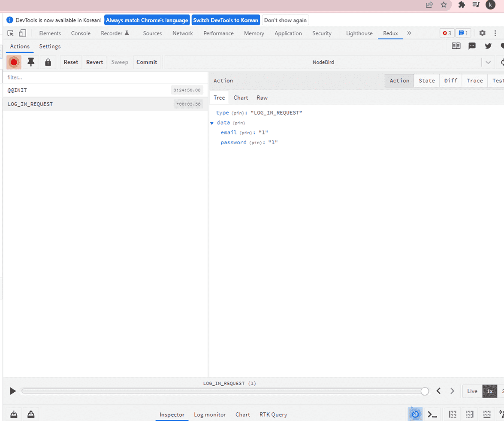Expand more DevTools tabs chevron
Image resolution: width=504 pixels, height=421 pixels.
coord(409,33)
